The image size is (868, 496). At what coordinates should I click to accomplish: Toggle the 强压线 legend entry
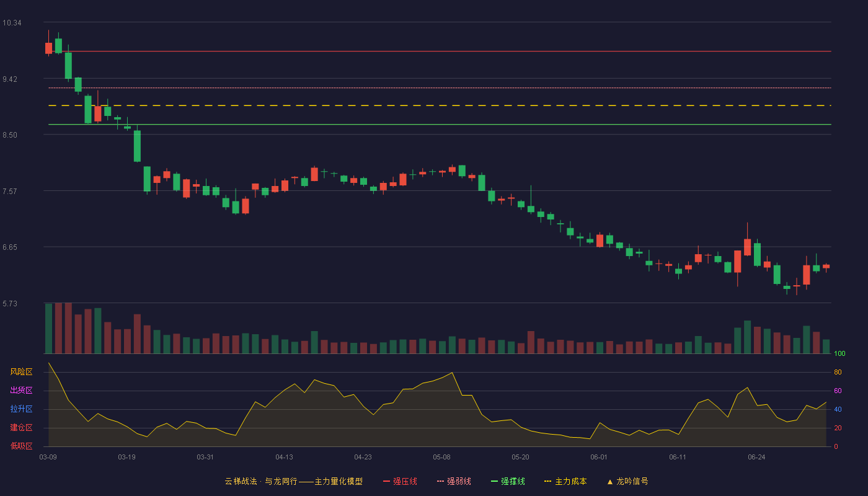[400, 481]
